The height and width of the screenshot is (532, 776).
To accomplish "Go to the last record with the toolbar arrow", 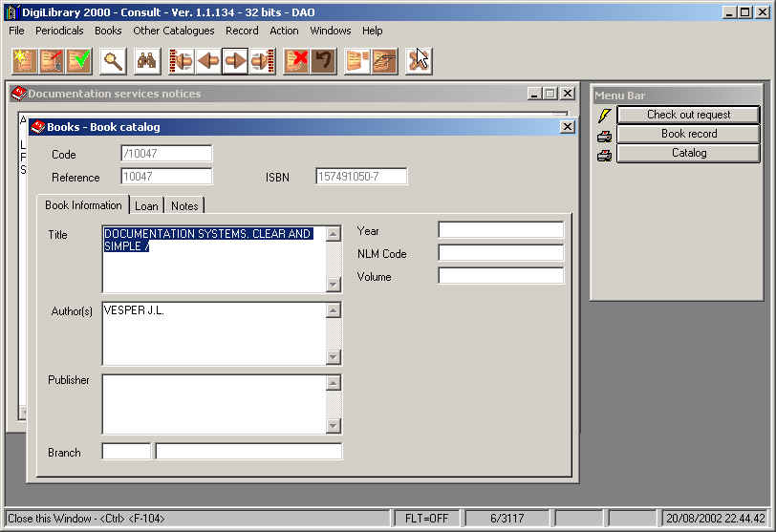I will (x=262, y=61).
